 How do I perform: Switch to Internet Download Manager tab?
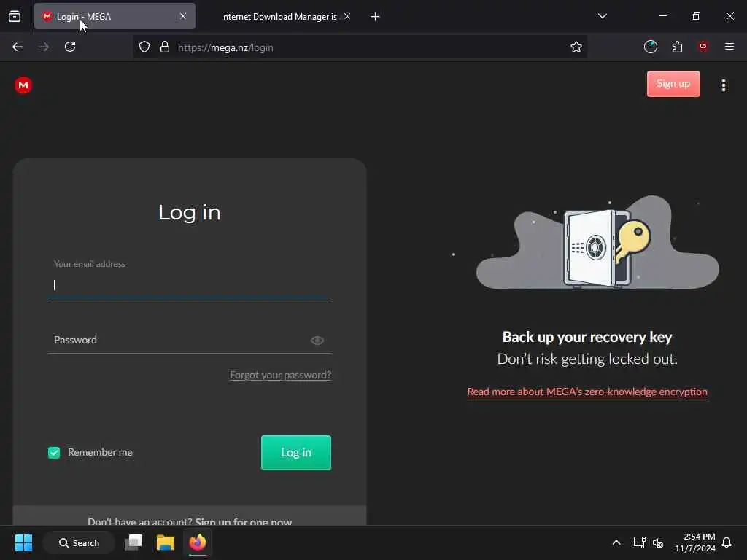point(279,17)
